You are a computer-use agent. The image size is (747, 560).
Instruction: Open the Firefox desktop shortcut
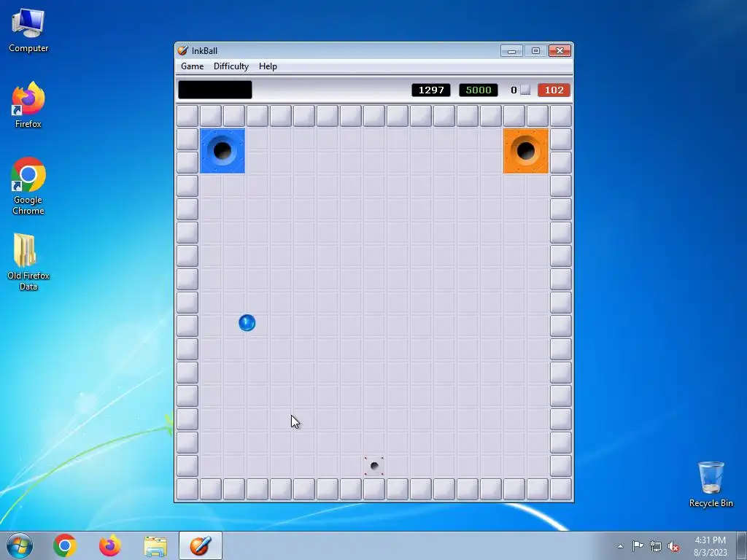pyautogui.click(x=28, y=105)
